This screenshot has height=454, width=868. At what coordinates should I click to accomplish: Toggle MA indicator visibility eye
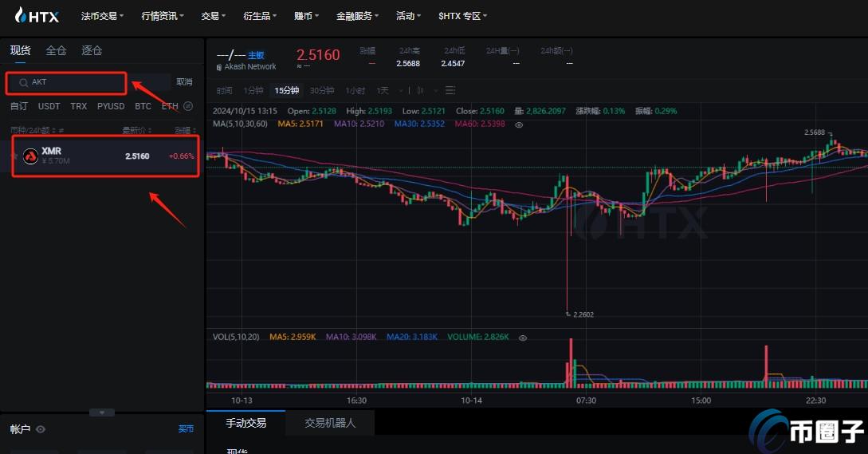519,124
